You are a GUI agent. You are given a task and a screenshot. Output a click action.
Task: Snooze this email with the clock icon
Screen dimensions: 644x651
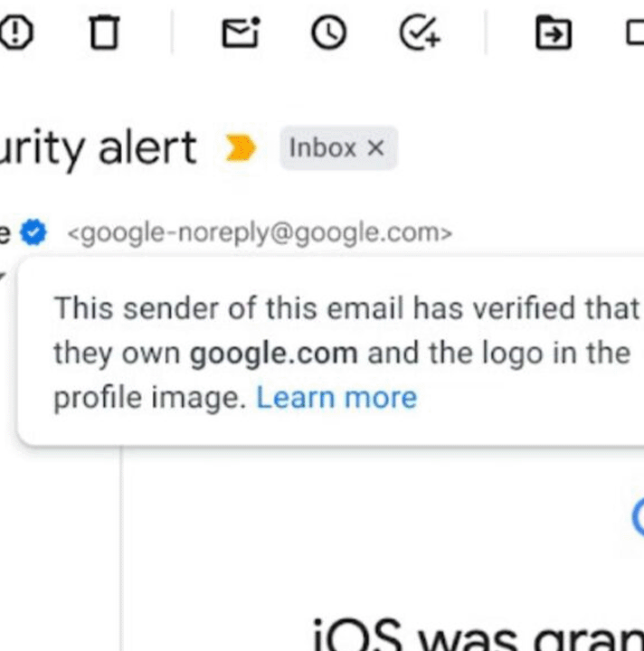coord(328,33)
